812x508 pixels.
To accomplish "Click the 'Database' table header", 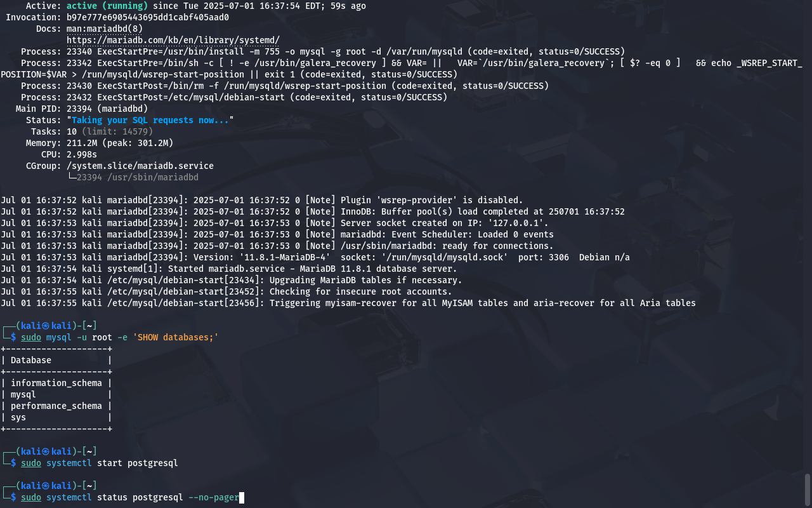I will tap(31, 360).
